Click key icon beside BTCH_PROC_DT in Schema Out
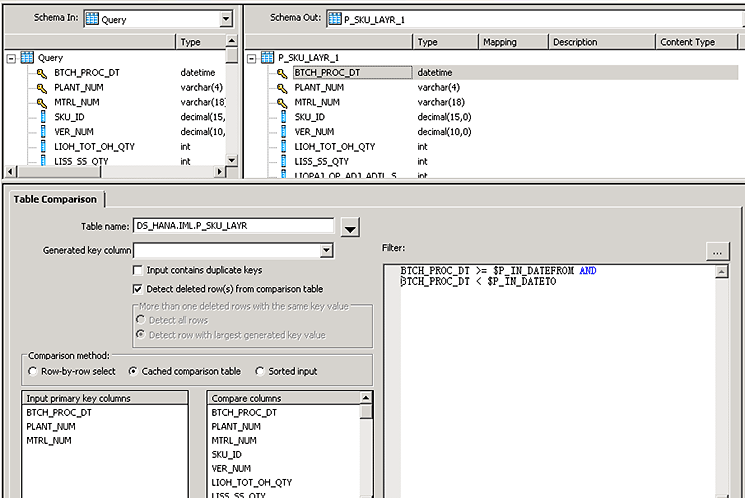745x498 pixels. click(x=281, y=73)
